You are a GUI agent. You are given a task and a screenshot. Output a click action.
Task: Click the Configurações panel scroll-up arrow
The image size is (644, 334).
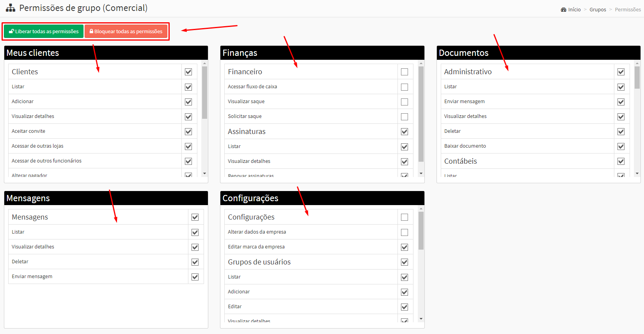421,209
